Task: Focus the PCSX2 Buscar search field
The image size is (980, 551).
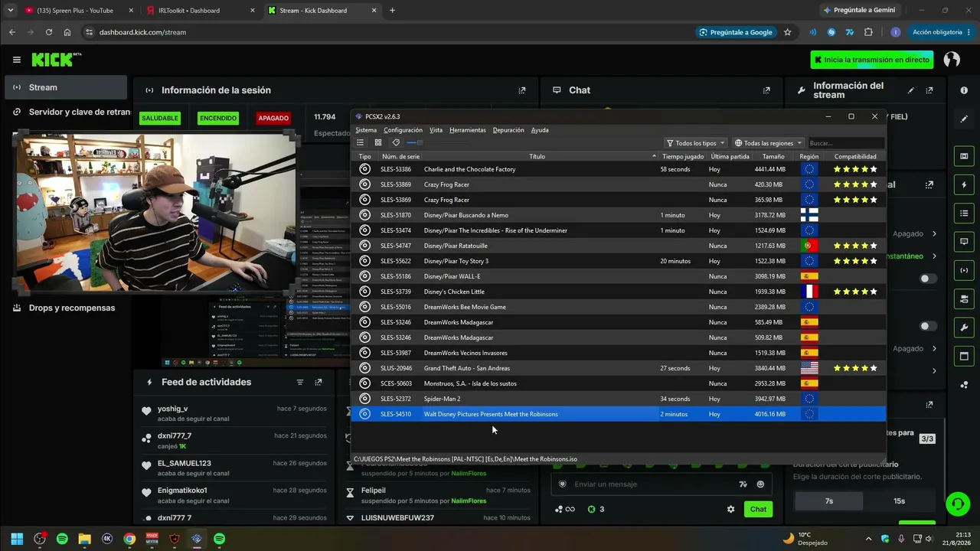Action: 846,143
